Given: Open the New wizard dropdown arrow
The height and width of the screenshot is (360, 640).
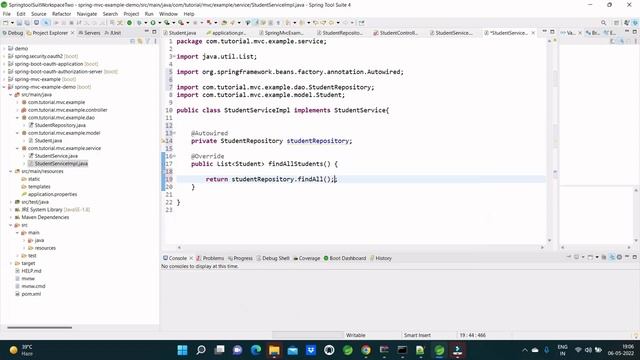Looking at the screenshot, I should pos(12,23).
